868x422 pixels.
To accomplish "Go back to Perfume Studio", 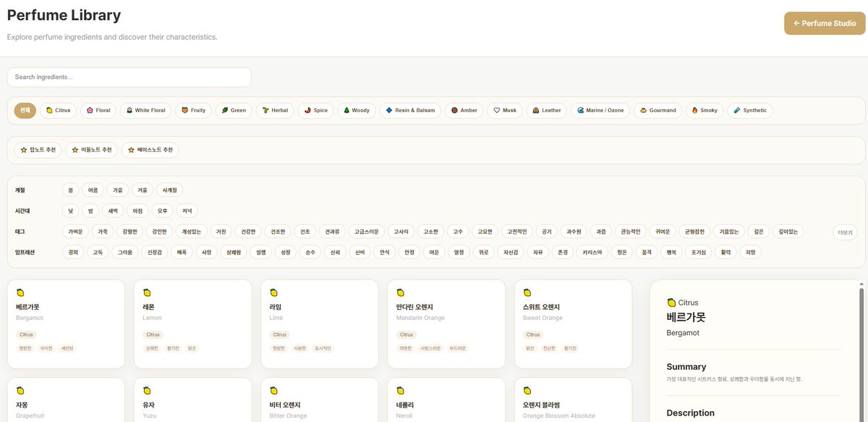I will [x=825, y=23].
